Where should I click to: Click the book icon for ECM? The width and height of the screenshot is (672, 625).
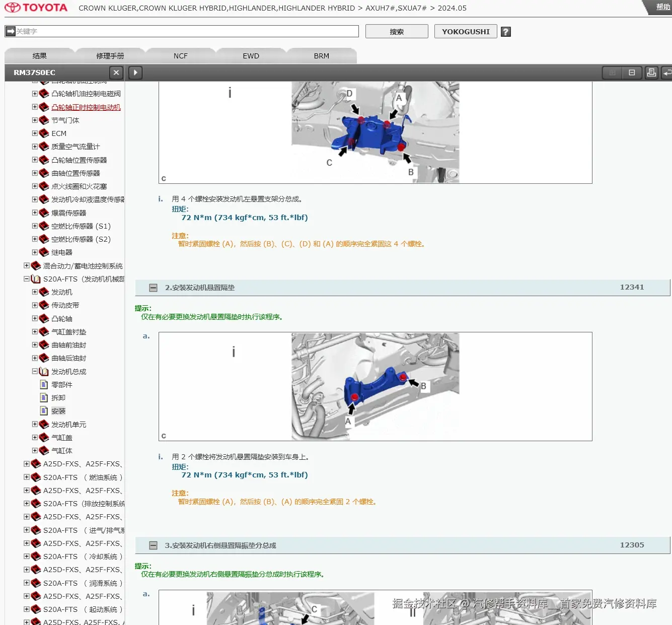(x=44, y=133)
